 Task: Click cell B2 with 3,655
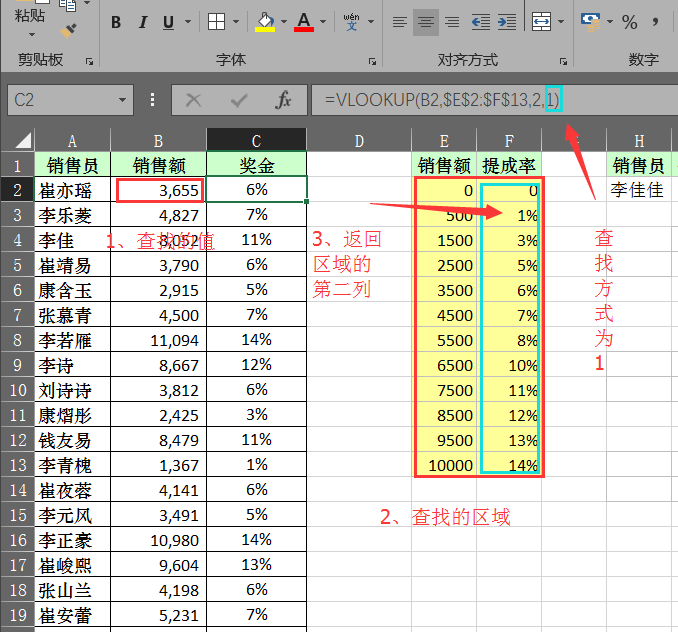point(159,190)
